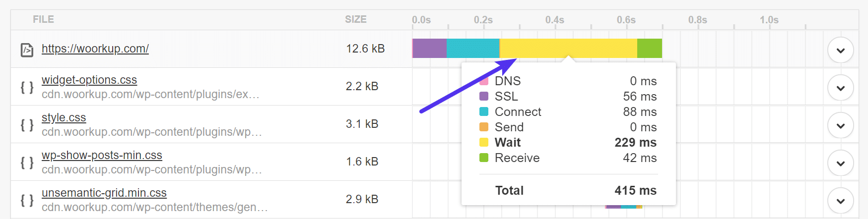Expand the https://woorkup.com/ request details
The width and height of the screenshot is (868, 219).
pos(840,50)
